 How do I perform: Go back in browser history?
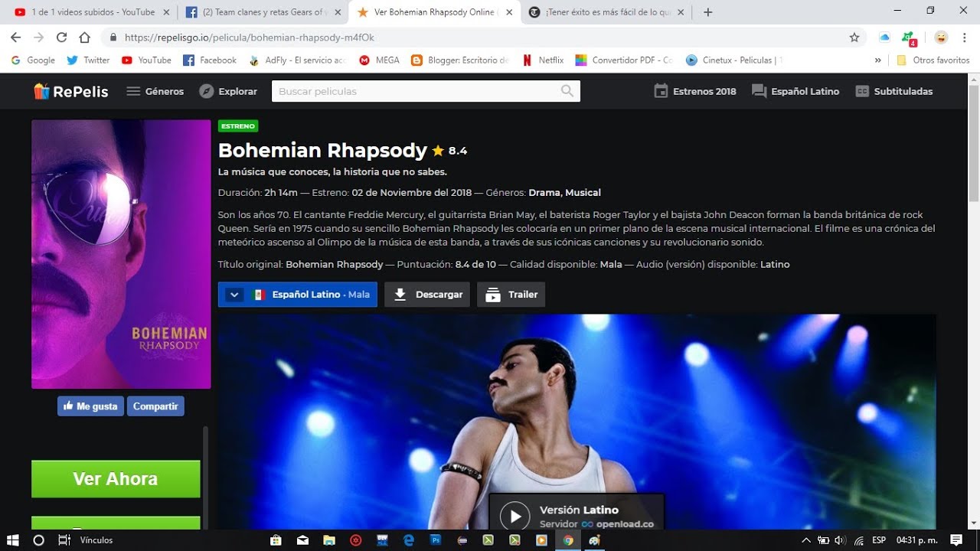tap(15, 37)
